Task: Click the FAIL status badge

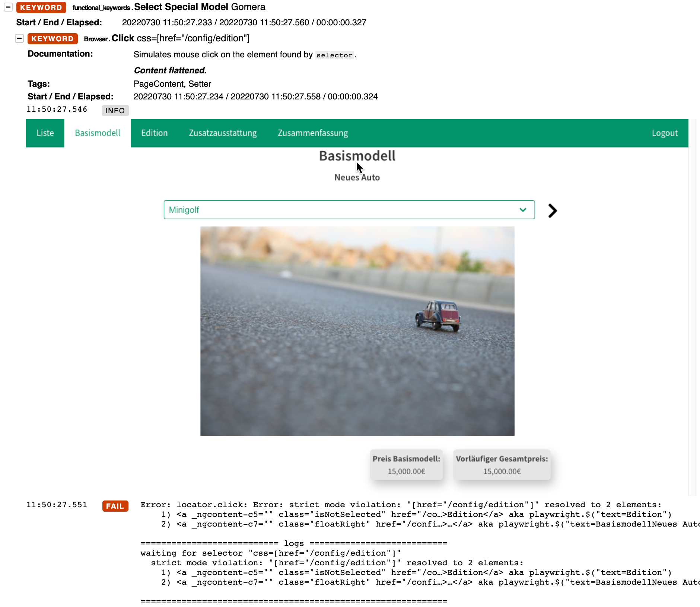Action: [115, 506]
